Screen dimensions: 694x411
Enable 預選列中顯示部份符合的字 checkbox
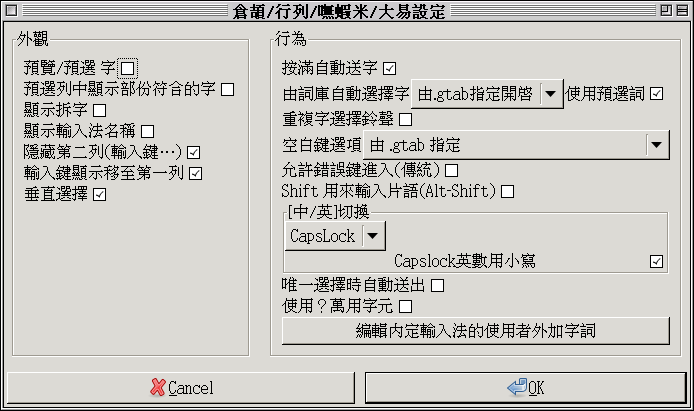coord(228,90)
